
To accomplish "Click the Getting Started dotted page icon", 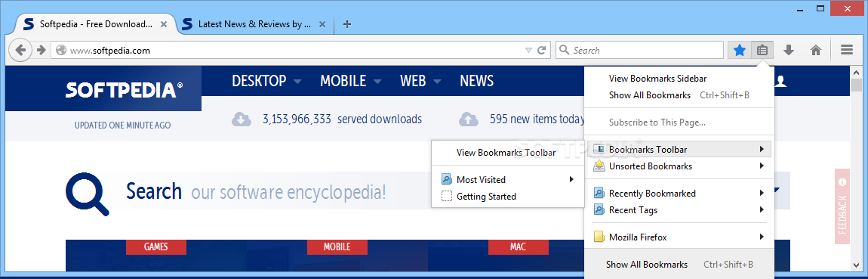I will (x=446, y=197).
